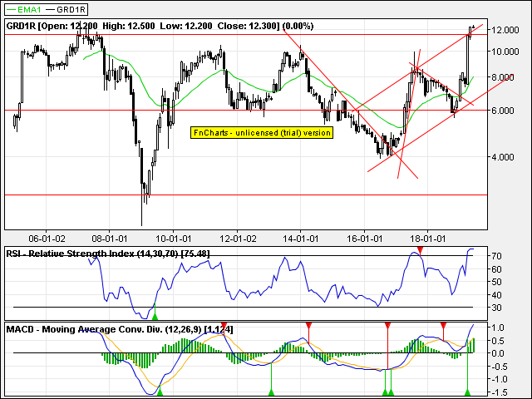The height and width of the screenshot is (399, 532).
Task: Click MACD red sell triangle near 14-01-01
Action: pyautogui.click(x=308, y=326)
